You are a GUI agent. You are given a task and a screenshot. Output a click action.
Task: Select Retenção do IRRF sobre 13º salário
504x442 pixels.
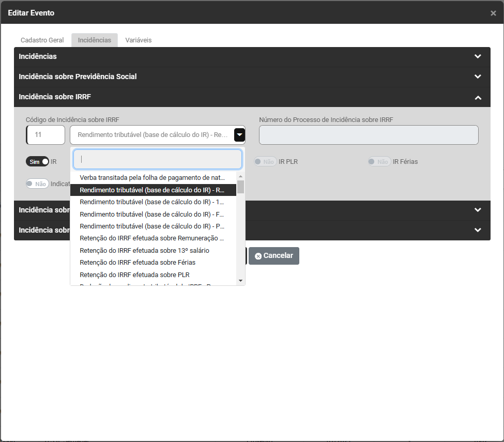point(145,250)
